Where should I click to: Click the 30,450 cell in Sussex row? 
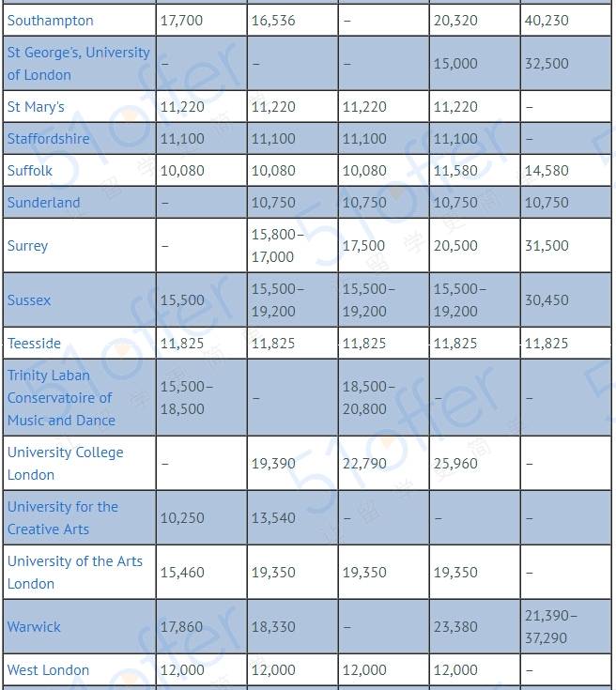click(x=565, y=300)
